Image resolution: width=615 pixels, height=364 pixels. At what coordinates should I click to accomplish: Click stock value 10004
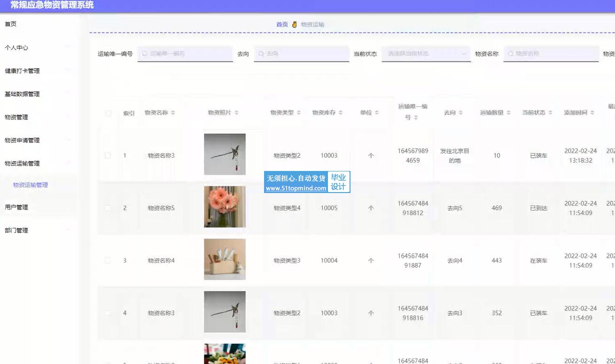329,261
